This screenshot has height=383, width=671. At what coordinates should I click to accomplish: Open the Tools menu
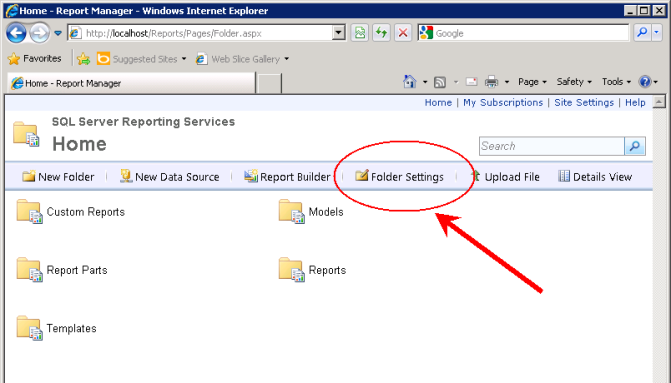[x=616, y=81]
